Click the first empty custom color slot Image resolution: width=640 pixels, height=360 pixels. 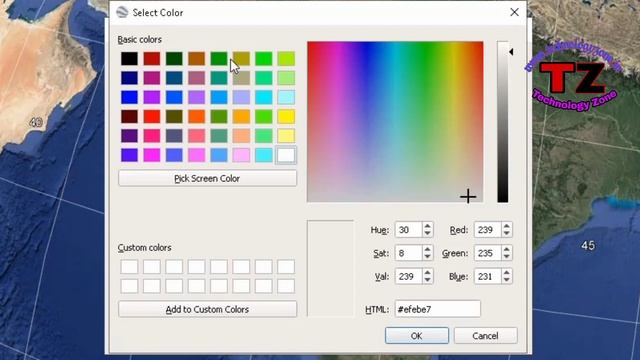tap(129, 267)
